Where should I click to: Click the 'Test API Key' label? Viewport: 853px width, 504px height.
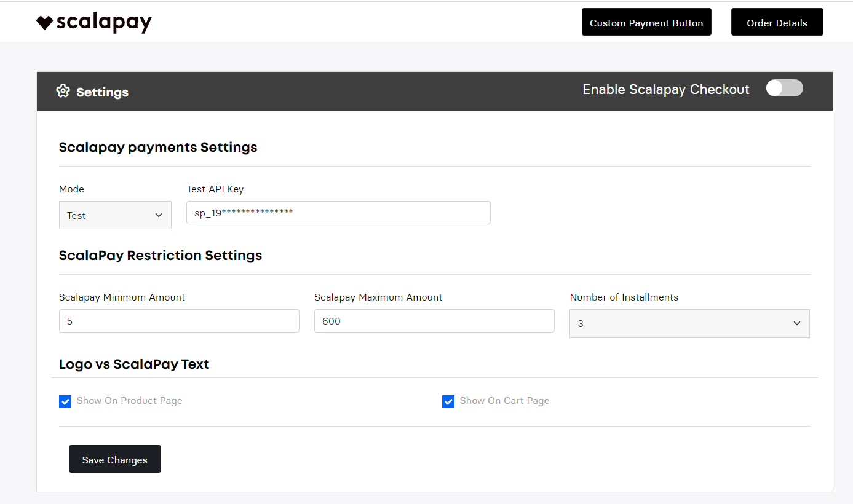tap(215, 189)
